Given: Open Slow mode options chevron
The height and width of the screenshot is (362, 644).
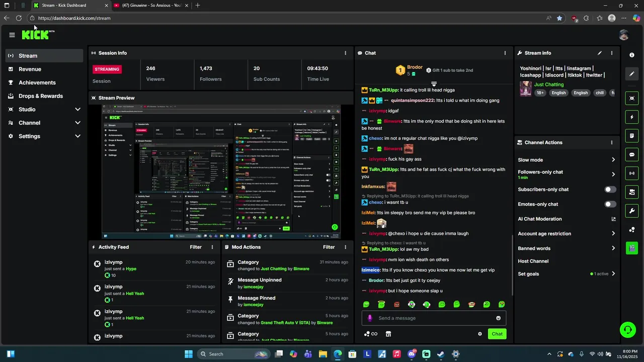Looking at the screenshot, I should pyautogui.click(x=613, y=160).
